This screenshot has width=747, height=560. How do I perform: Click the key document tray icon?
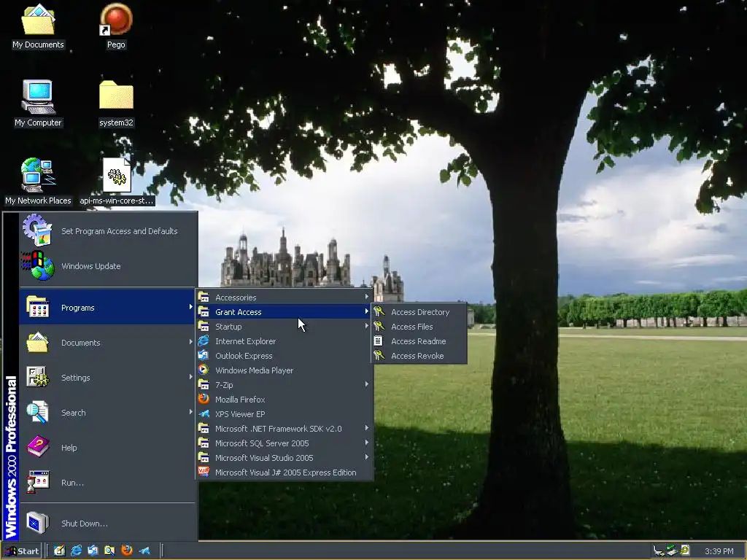[685, 551]
